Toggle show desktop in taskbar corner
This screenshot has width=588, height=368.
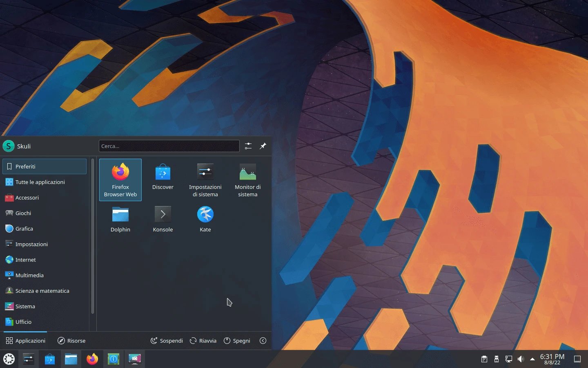point(577,359)
